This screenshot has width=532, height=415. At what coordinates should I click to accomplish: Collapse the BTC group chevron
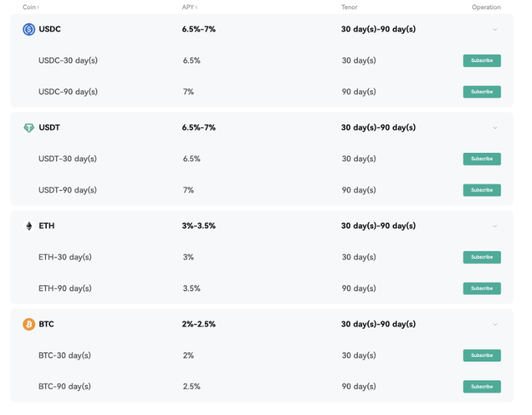tap(495, 324)
